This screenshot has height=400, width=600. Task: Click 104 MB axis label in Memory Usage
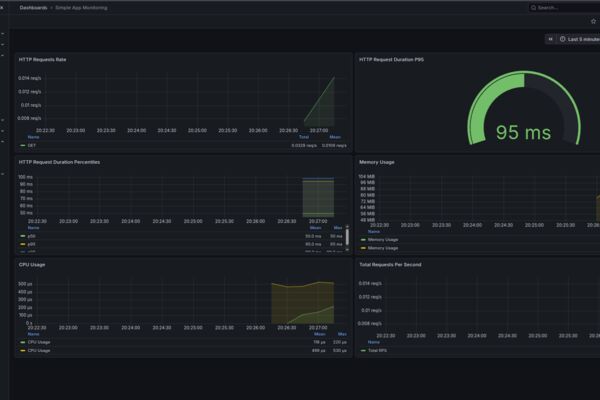tap(367, 176)
